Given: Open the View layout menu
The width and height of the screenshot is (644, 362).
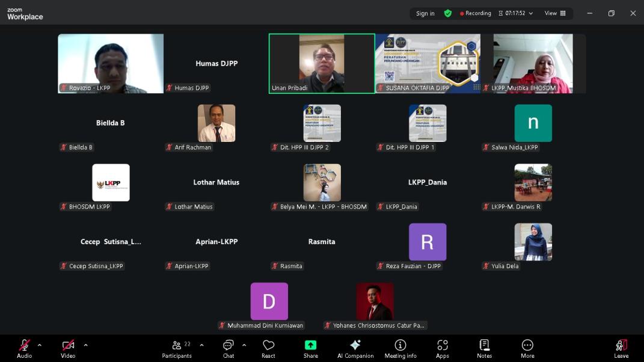Looking at the screenshot, I should click(x=555, y=13).
